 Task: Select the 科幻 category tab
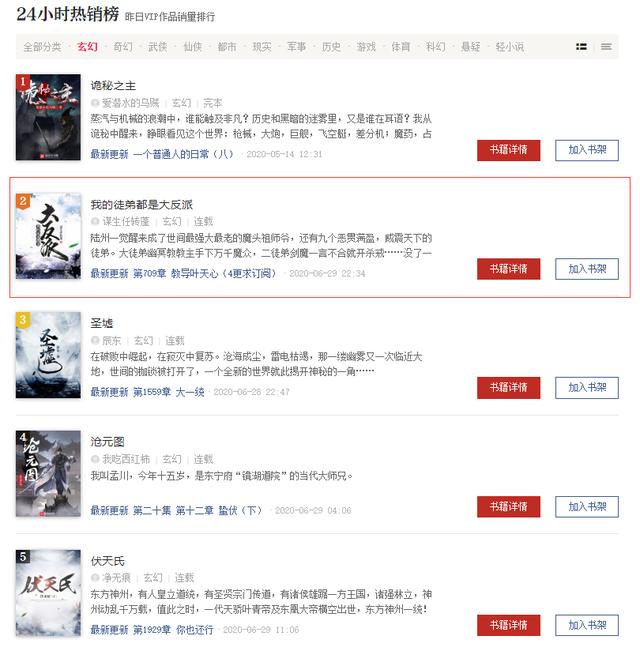point(435,46)
